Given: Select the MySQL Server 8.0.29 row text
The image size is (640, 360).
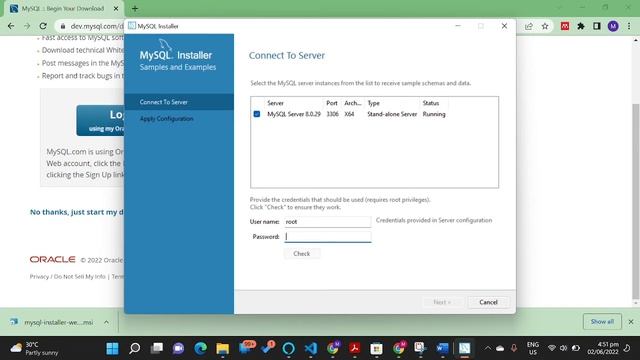Looking at the screenshot, I should (x=294, y=114).
